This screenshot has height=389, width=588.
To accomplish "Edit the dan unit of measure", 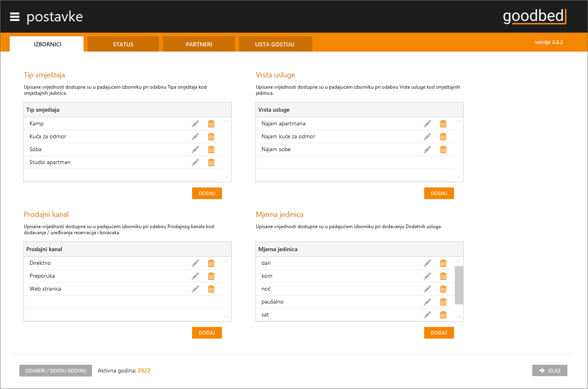I will 427,263.
